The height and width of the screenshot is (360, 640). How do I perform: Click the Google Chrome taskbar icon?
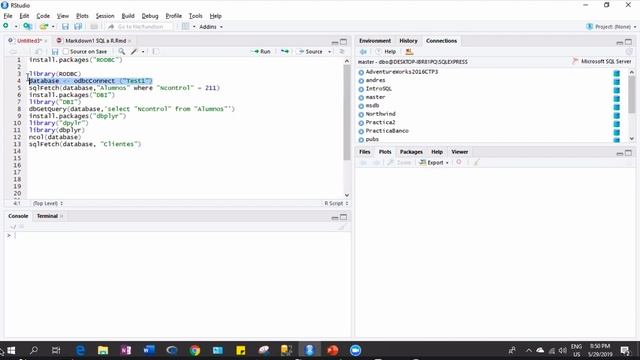pos(195,350)
